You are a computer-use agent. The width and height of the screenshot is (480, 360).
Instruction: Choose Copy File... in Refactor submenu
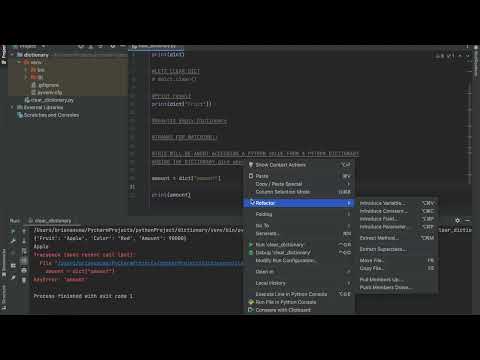click(x=397, y=268)
